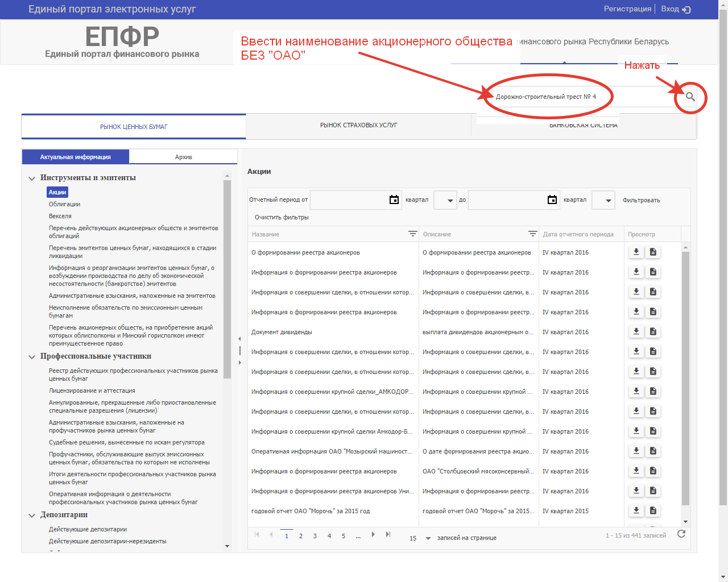The width and height of the screenshot is (728, 582).
Task: Open records-per-page dropdown
Action: (x=428, y=538)
